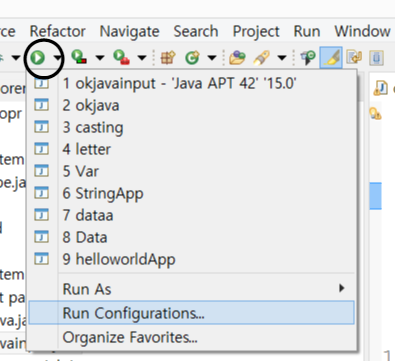Click the Open Type folder icon

(237, 57)
